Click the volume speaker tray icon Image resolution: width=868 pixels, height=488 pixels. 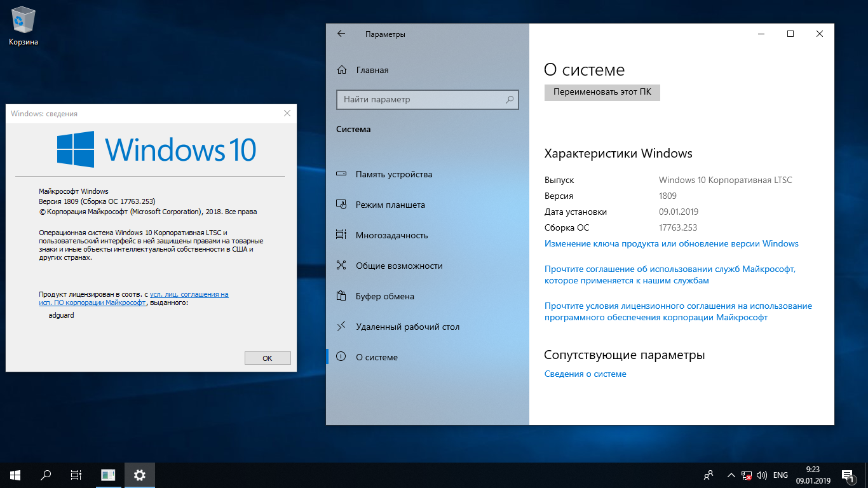(x=762, y=475)
